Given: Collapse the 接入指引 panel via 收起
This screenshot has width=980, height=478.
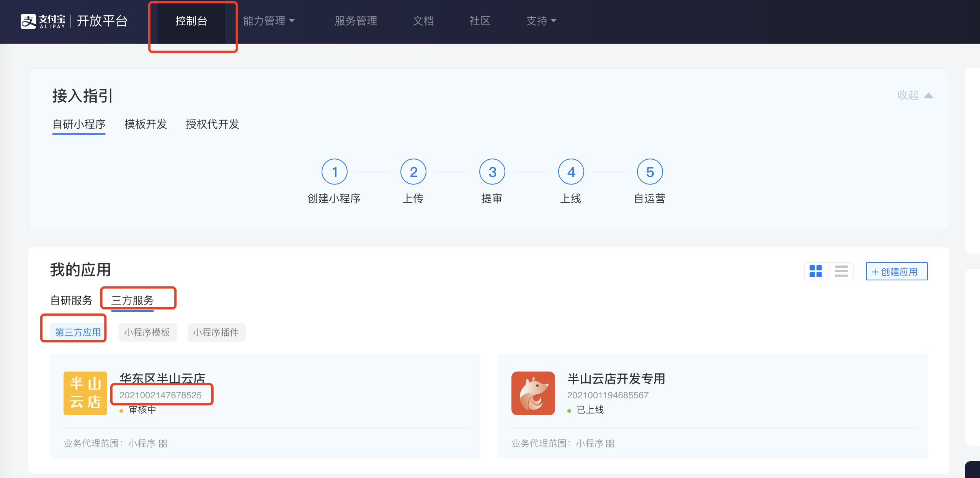Looking at the screenshot, I should point(915,95).
